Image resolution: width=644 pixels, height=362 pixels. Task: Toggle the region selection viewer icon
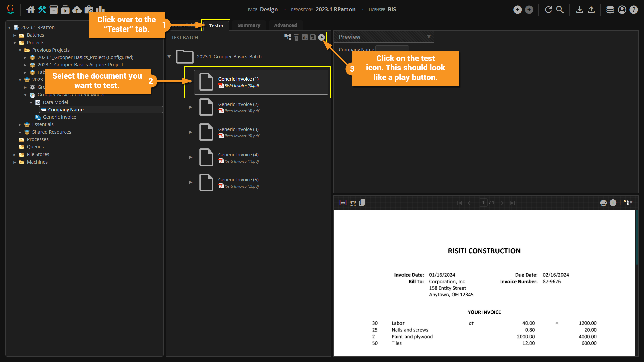click(x=353, y=203)
